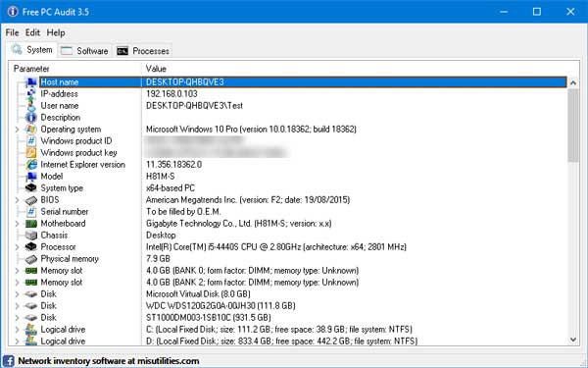This screenshot has height=368, width=588.
Task: Select the DESKTOP-QHBQVE3 host name value
Action: 185,81
